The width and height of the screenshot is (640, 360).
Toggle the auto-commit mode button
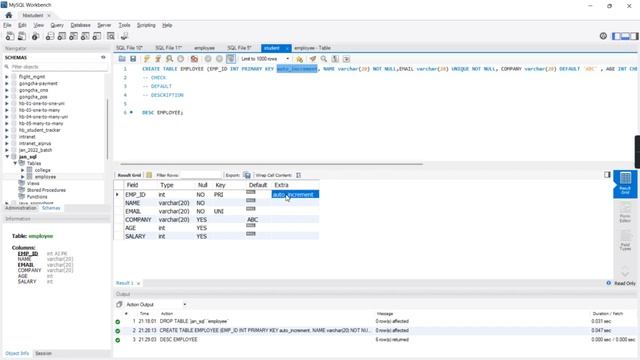coord(231,59)
